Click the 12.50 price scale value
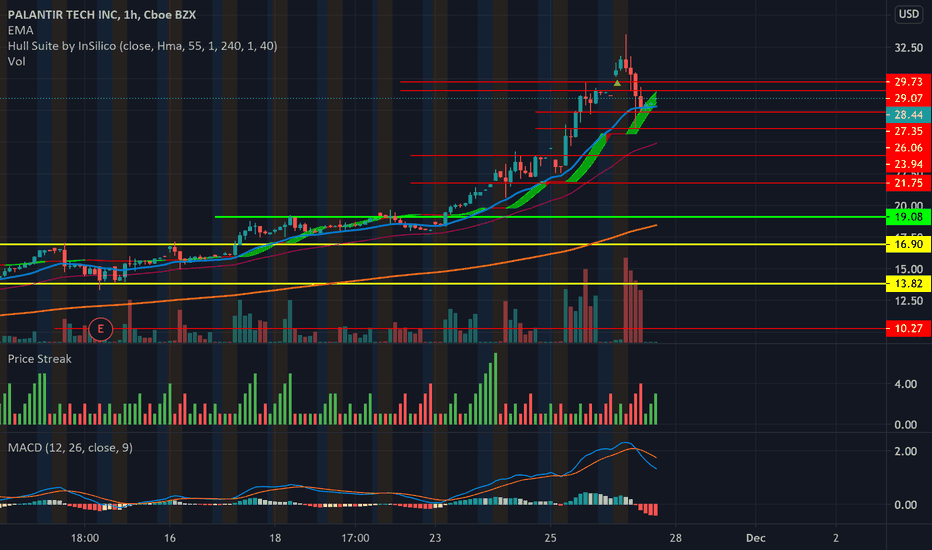 908,301
